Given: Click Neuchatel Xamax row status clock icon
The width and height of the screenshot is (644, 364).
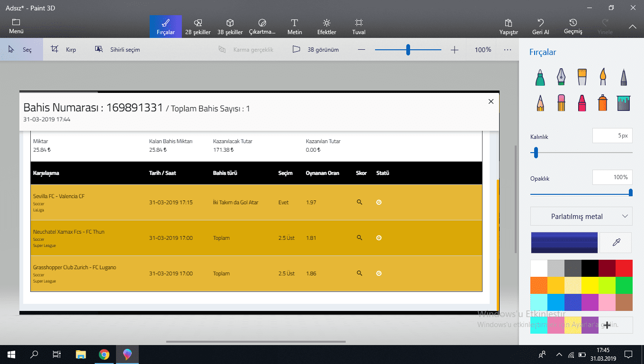Looking at the screenshot, I should point(379,238).
